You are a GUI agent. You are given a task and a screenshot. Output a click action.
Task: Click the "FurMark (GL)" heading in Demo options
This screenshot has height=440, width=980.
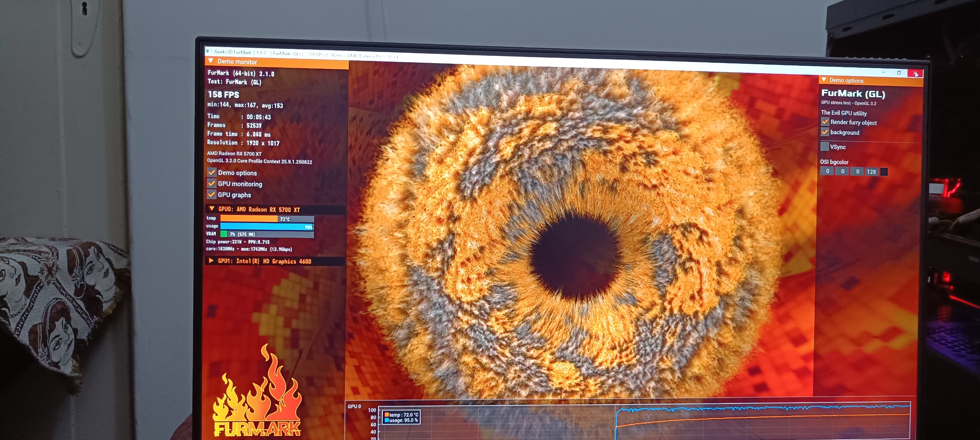[x=853, y=94]
